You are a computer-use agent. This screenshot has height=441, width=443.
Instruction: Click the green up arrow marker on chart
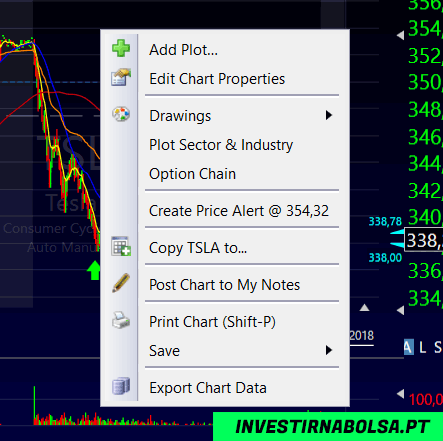(94, 270)
